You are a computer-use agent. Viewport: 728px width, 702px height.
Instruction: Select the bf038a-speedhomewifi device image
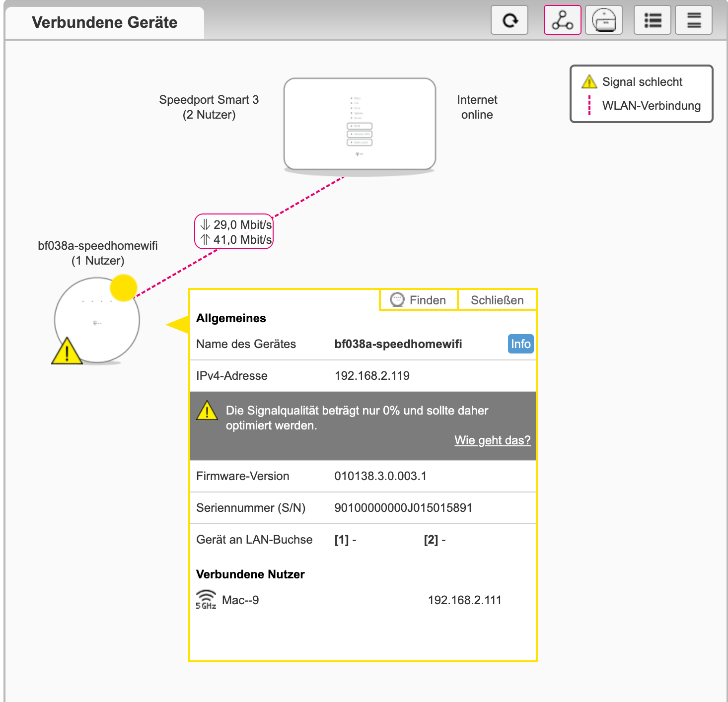click(97, 320)
